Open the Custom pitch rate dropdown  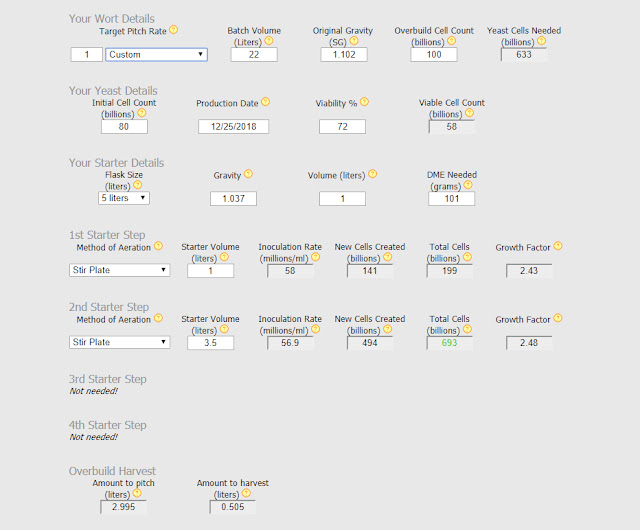156,55
